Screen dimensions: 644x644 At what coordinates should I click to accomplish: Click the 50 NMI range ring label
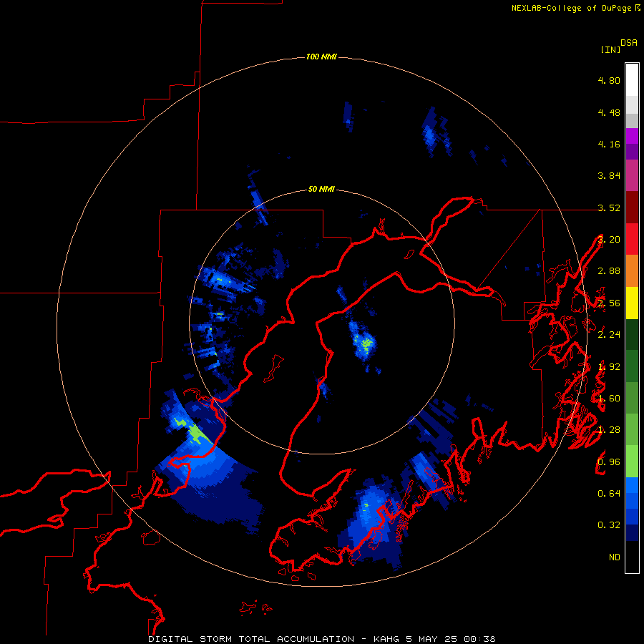tap(321, 190)
